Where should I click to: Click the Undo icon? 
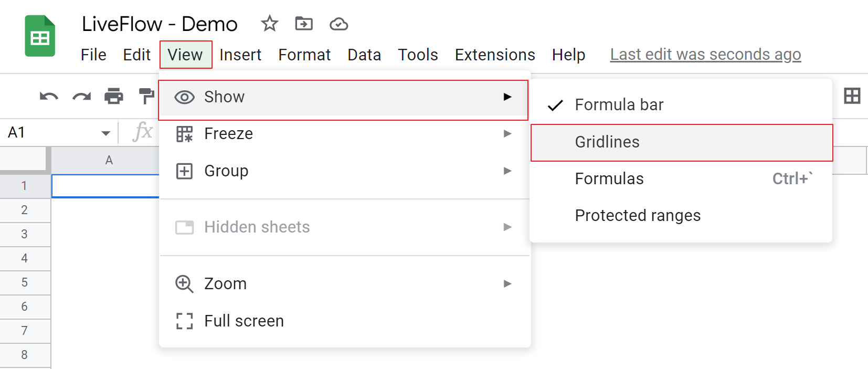pyautogui.click(x=48, y=96)
